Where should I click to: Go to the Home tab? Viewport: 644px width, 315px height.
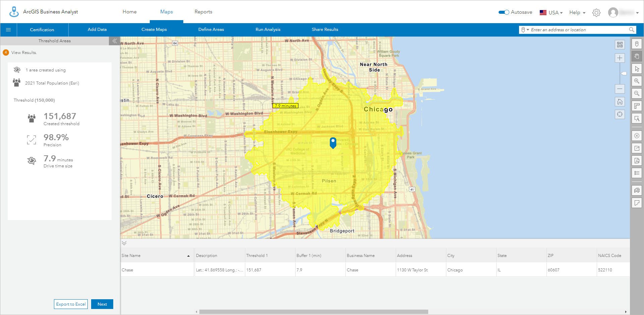(x=130, y=12)
